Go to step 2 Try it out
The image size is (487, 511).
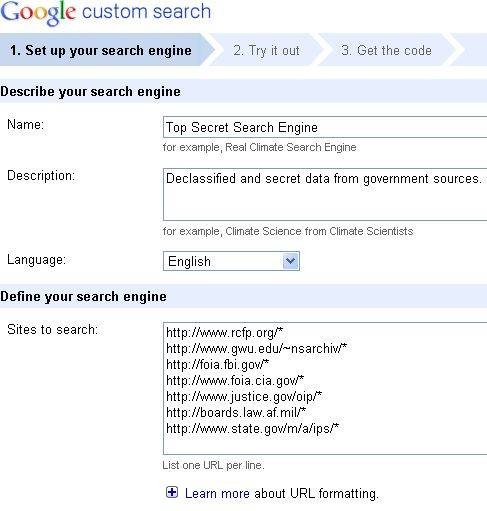pyautogui.click(x=266, y=50)
